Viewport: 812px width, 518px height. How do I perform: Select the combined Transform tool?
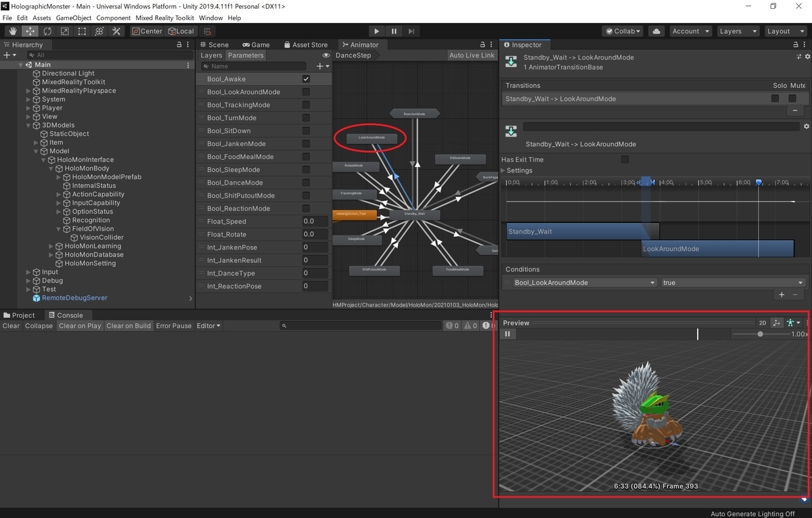point(99,31)
